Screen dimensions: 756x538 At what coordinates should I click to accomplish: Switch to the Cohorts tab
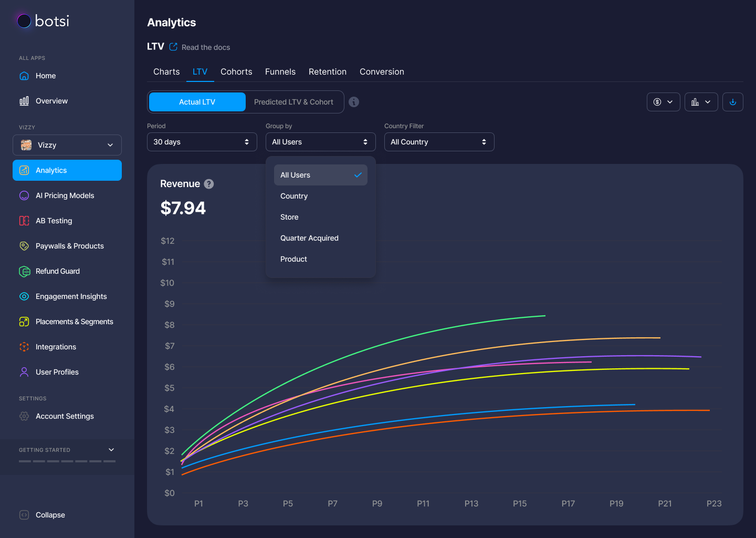coord(236,71)
